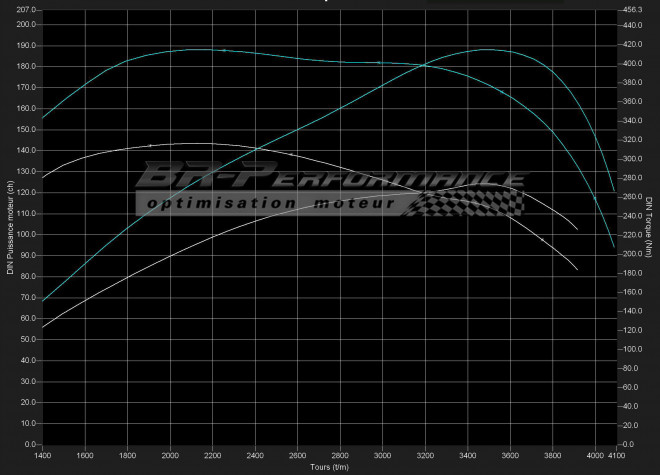The image size is (660, 475).
Task: Select the 'Tours (t/m)' x-axis title
Action: click(329, 467)
